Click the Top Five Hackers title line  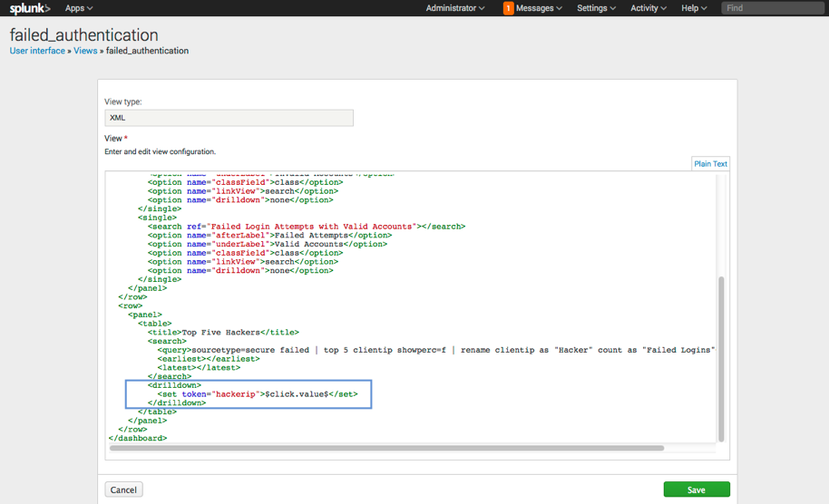pyautogui.click(x=223, y=333)
